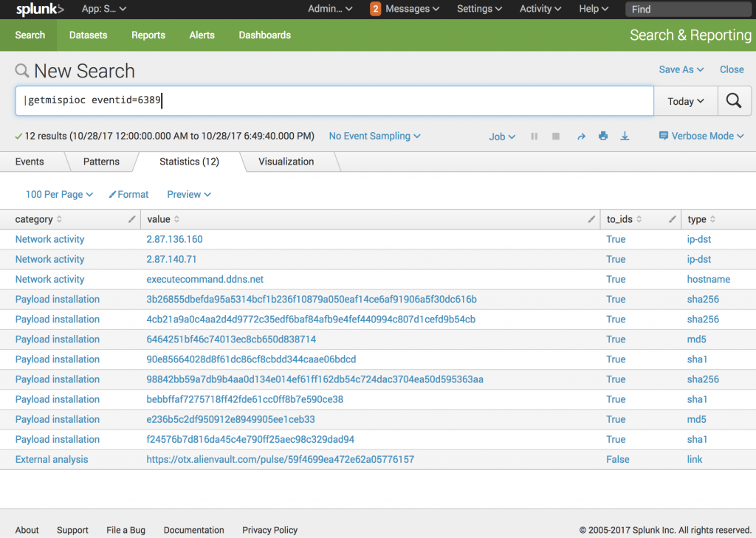Switch to the Visualization tab
Image resolution: width=756 pixels, height=538 pixels.
coord(286,162)
